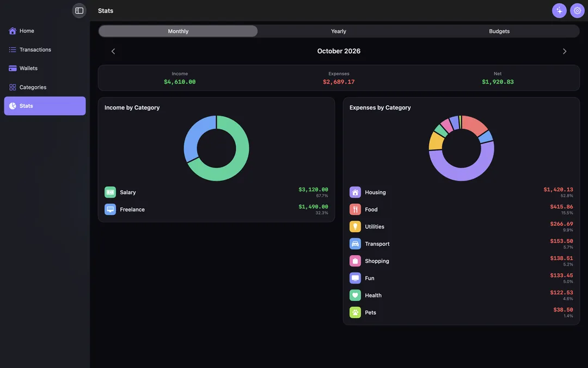Switch to the Budgets tab
588x368 pixels.
coord(499,31)
